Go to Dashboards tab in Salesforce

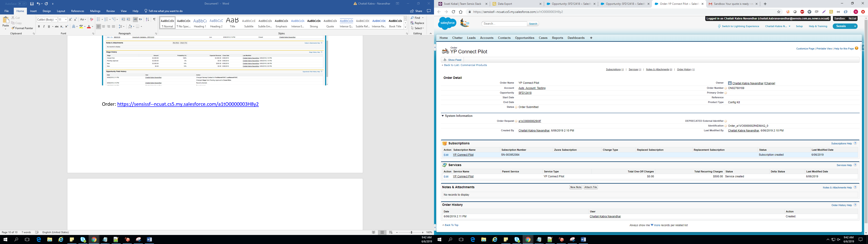tap(576, 38)
